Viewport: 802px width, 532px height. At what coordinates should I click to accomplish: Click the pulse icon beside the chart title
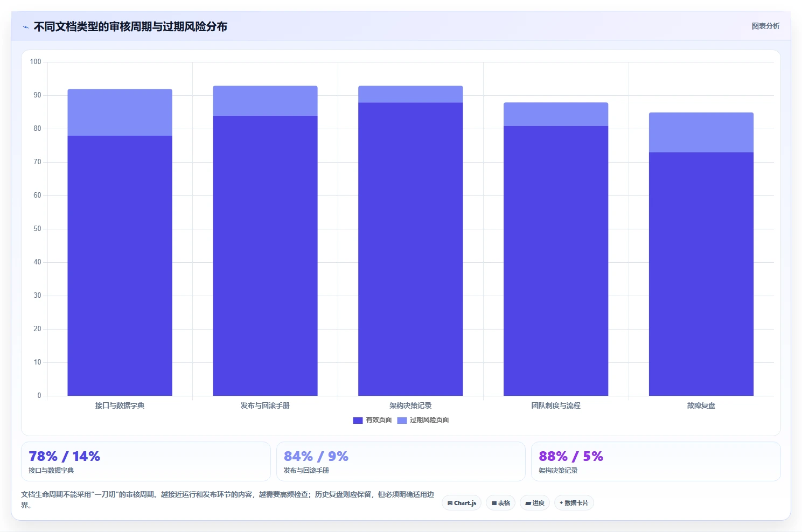[25, 27]
